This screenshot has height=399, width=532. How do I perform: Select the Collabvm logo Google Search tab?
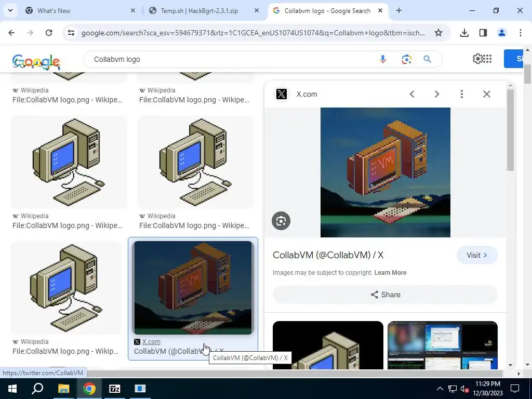click(x=328, y=10)
